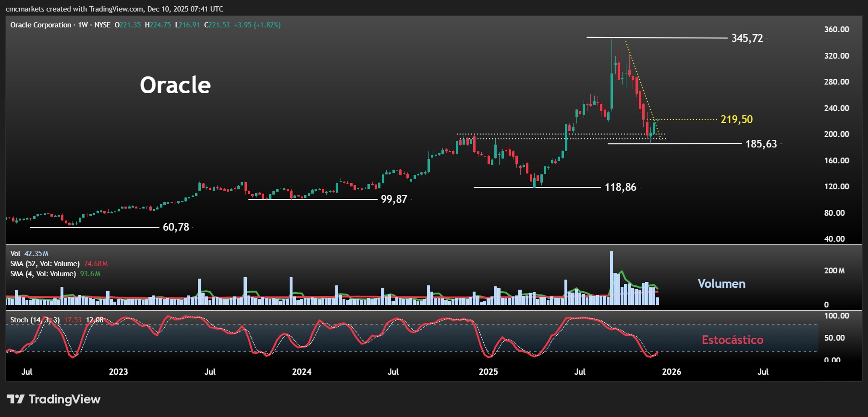Viewport: 868px width, 417px height.
Task: Click the 2024 time axis label
Action: pyautogui.click(x=302, y=372)
